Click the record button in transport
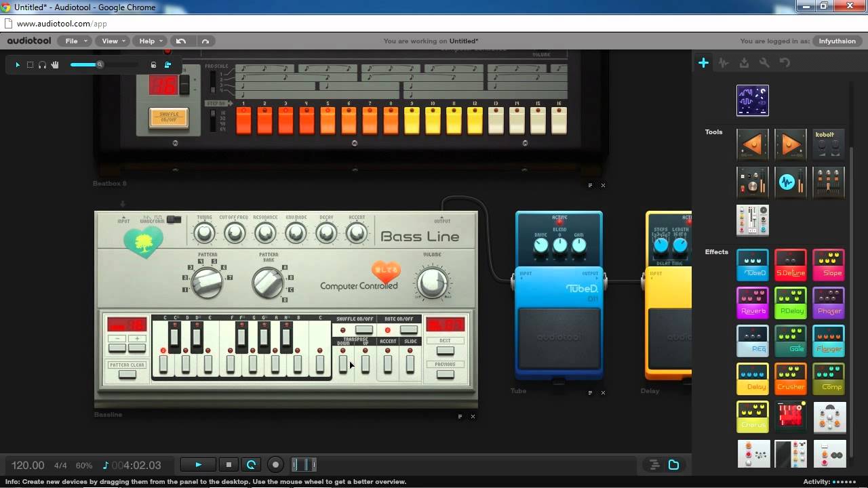868x488 pixels. point(275,465)
